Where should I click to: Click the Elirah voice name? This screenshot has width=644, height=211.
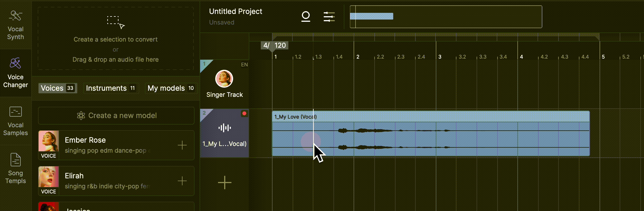pos(74,176)
